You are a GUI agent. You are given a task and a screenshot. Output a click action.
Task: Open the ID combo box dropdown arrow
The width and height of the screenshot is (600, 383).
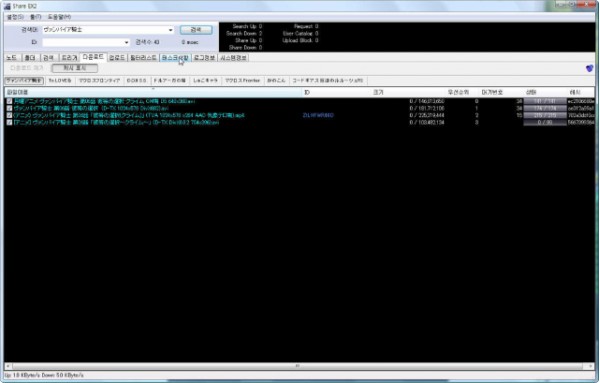click(126, 42)
